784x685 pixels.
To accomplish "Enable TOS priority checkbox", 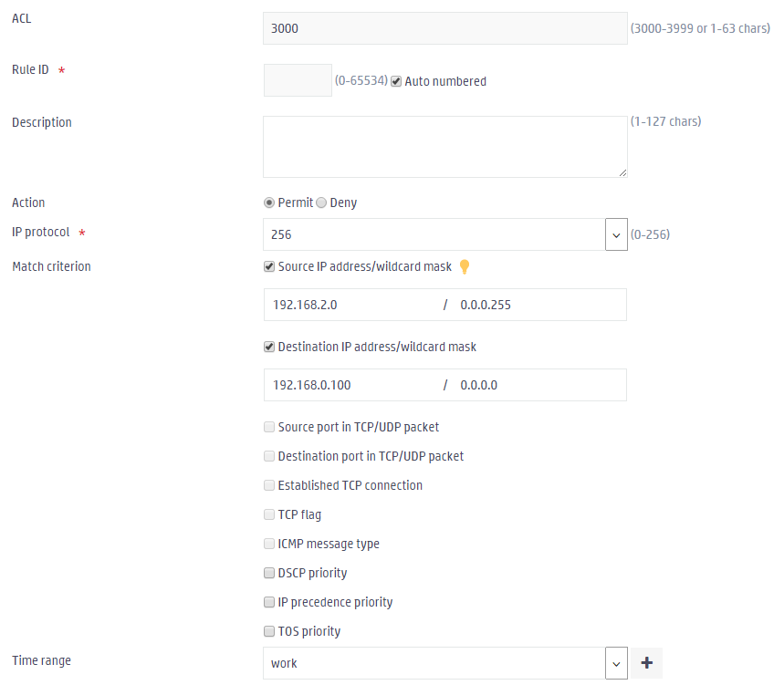I will (269, 631).
